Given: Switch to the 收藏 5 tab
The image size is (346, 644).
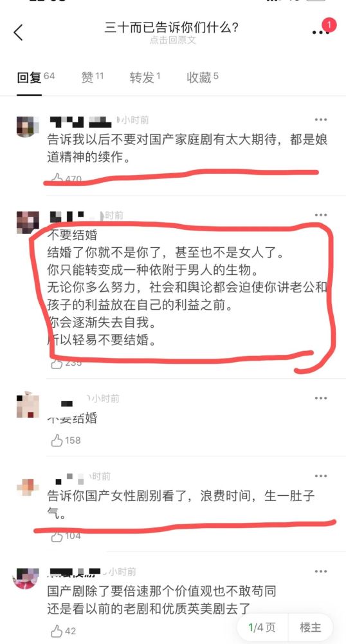Looking at the screenshot, I should pos(203,77).
